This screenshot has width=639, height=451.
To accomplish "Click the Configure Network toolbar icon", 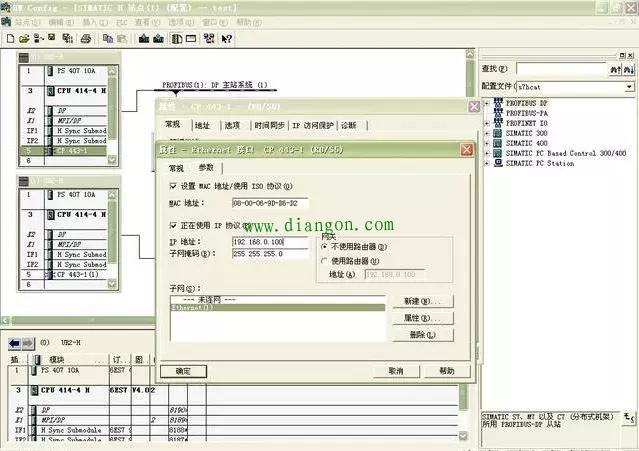I will pyautogui.click(x=209, y=39).
